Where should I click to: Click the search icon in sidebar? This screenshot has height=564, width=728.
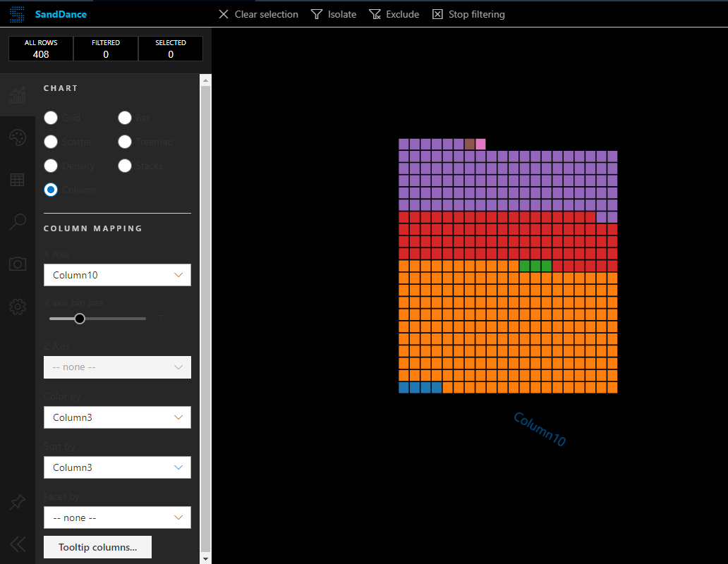(18, 222)
